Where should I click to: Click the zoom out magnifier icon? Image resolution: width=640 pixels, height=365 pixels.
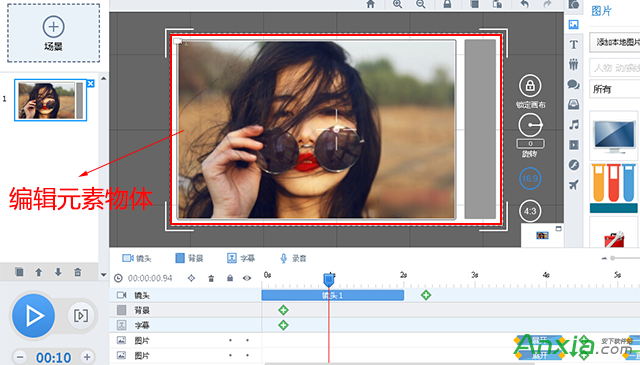(420, 4)
